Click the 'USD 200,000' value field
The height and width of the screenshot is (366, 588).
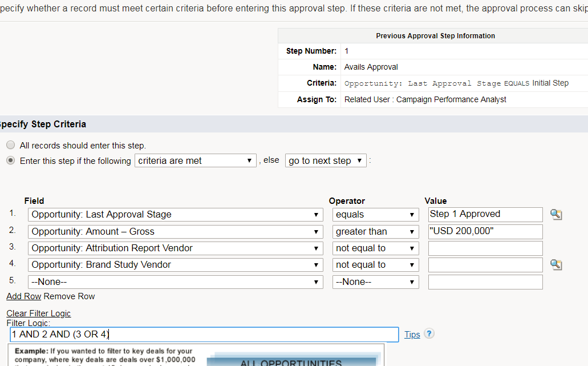485,231
